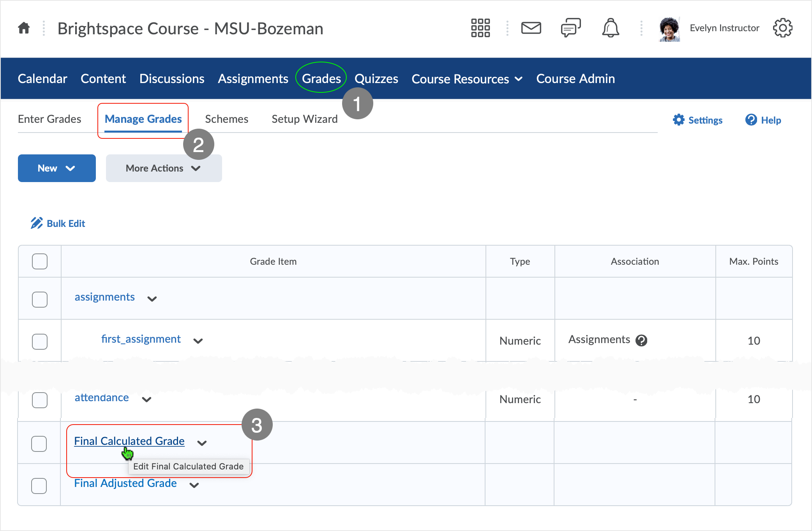
Task: Click the max points 10 for attendance
Action: (754, 399)
